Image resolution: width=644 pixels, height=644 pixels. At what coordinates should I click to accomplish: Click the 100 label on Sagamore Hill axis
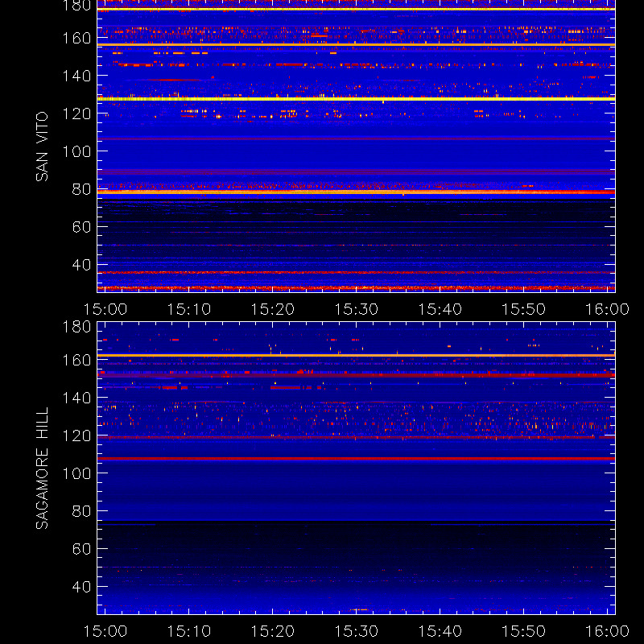click(x=76, y=473)
